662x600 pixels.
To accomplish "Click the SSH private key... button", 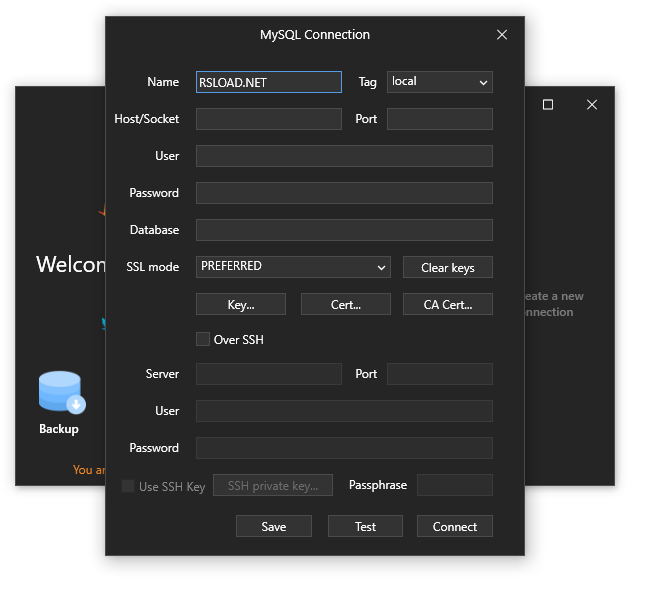I will pyautogui.click(x=273, y=485).
